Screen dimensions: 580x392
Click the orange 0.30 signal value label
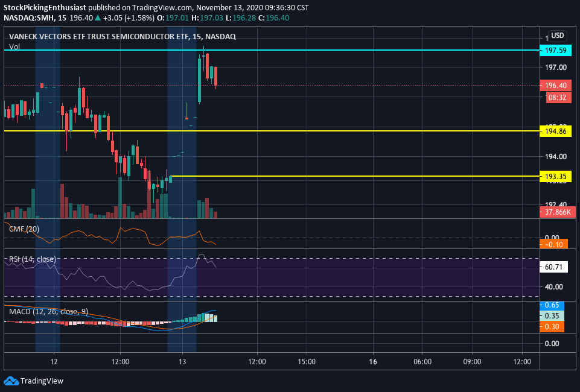(x=552, y=327)
